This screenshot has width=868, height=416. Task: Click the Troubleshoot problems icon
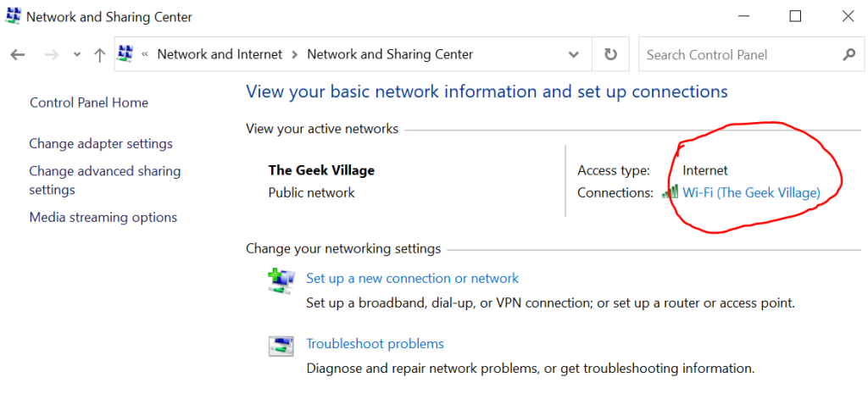click(281, 345)
